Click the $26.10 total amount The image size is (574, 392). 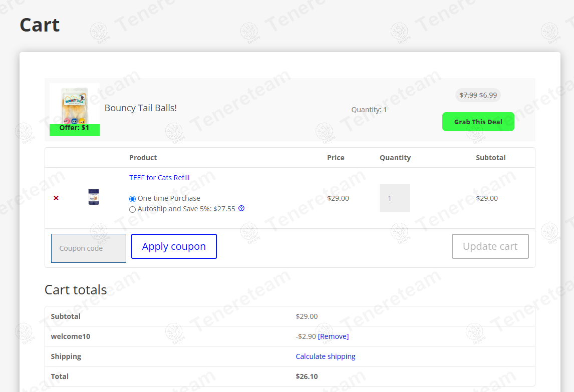(x=307, y=376)
